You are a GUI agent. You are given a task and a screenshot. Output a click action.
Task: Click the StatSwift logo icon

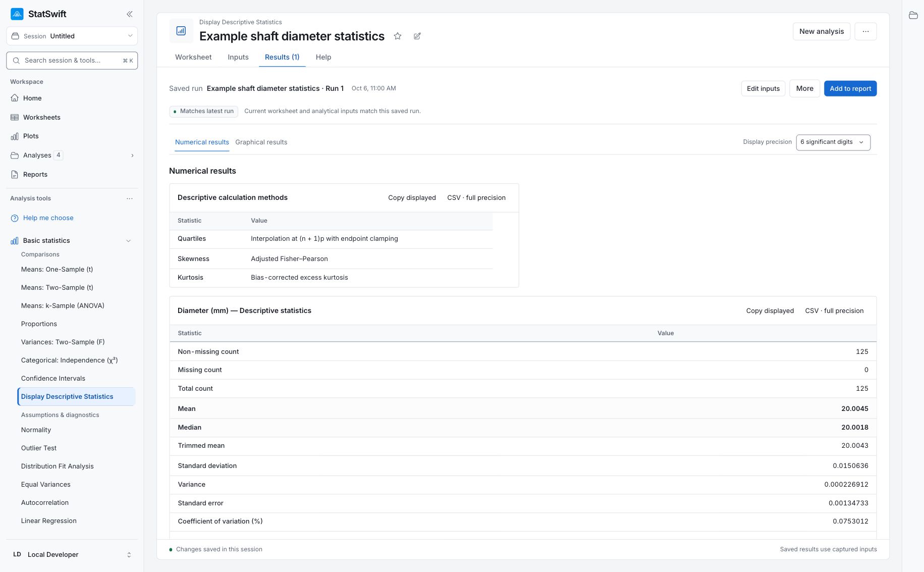point(17,14)
